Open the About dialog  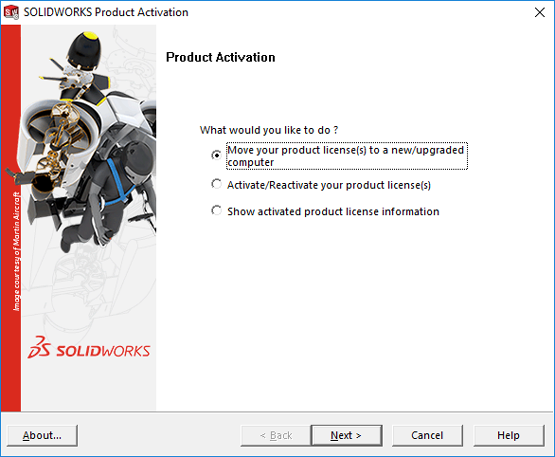pos(42,435)
